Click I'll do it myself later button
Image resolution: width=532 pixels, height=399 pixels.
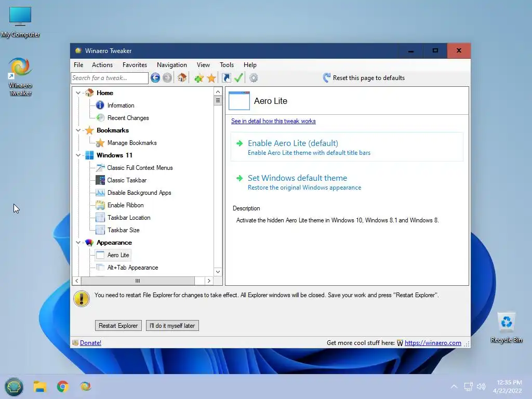point(172,326)
